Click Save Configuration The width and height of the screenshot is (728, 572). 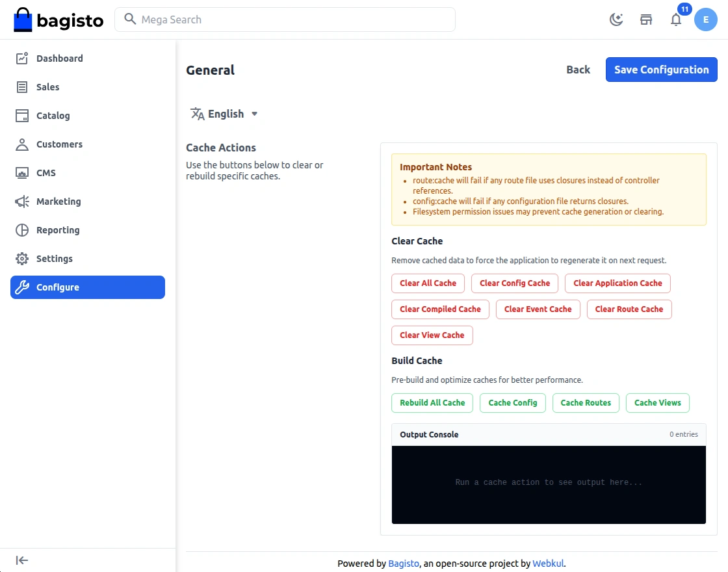[x=661, y=70]
